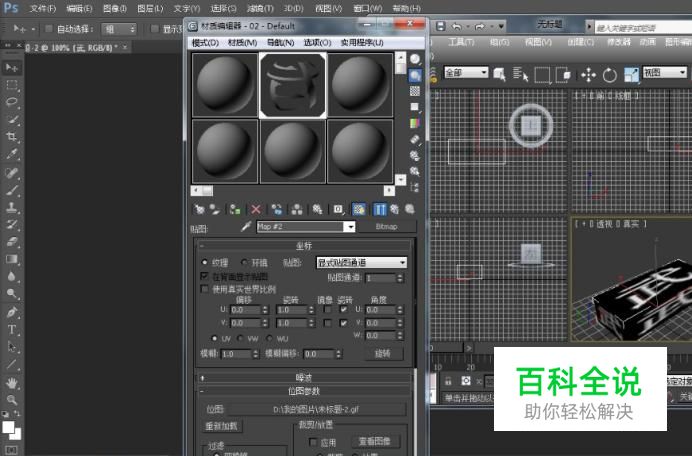
Task: Select the Hand tool in Photoshop
Action: pos(12,382)
